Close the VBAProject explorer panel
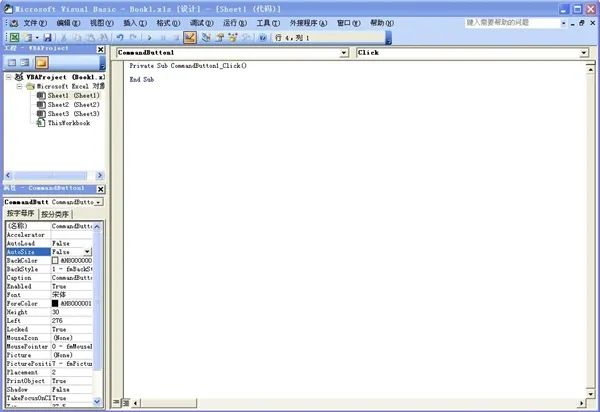Viewport: 600px width, 412px height. point(101,49)
